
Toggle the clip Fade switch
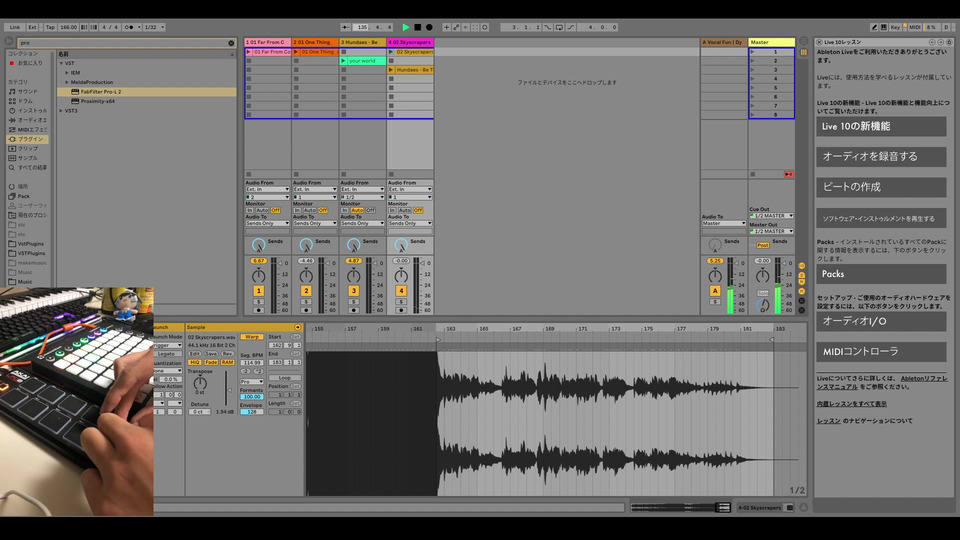click(x=211, y=362)
